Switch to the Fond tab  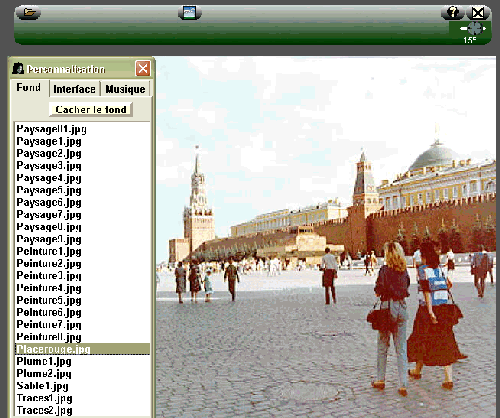pos(29,88)
